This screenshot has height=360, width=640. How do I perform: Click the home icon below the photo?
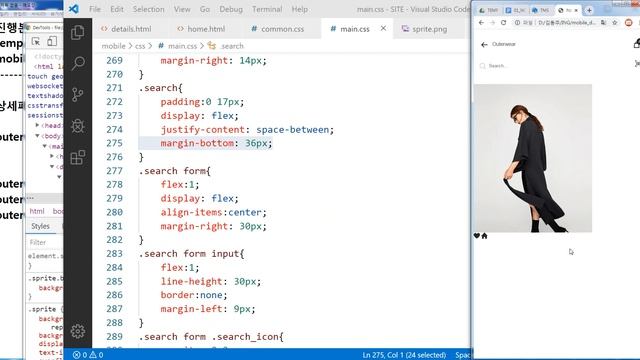tap(484, 236)
